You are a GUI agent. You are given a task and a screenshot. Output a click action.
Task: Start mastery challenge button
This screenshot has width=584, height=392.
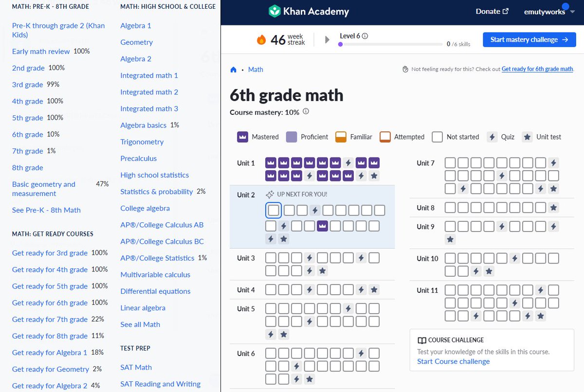point(529,40)
